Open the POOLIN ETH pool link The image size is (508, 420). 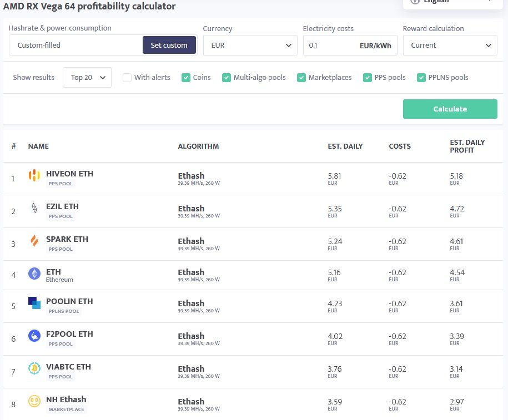[69, 301]
